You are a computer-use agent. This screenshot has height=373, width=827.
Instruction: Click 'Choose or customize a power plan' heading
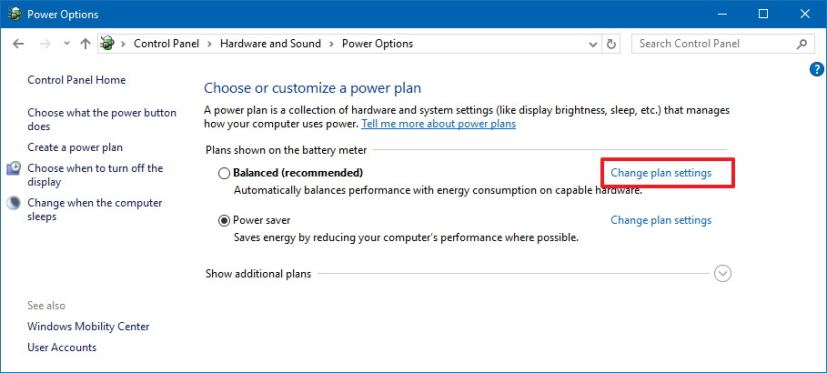pos(313,88)
